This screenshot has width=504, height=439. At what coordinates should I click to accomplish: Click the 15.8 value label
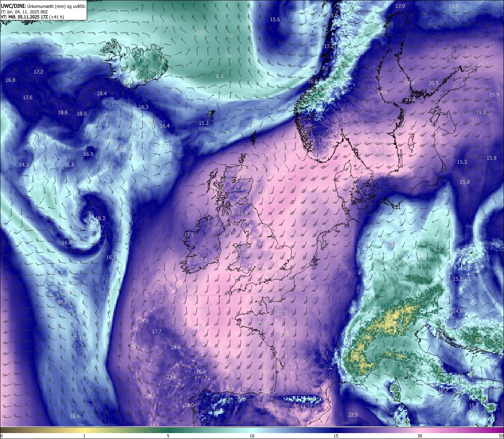(x=69, y=165)
